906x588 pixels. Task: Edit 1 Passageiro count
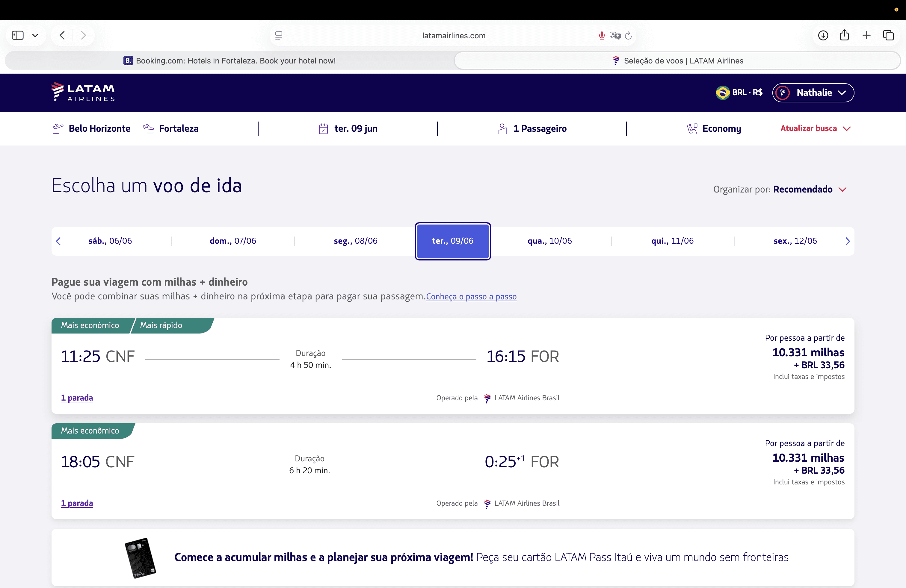click(x=540, y=128)
